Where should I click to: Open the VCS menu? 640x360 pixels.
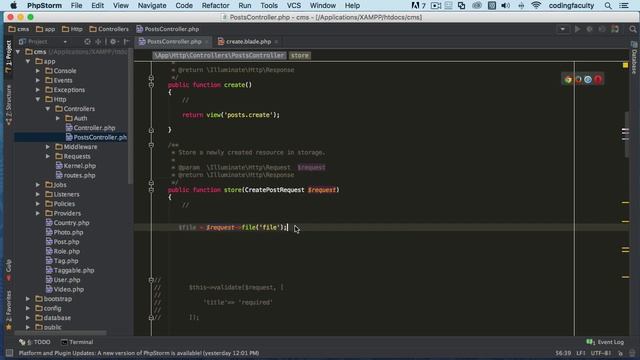coord(294,5)
